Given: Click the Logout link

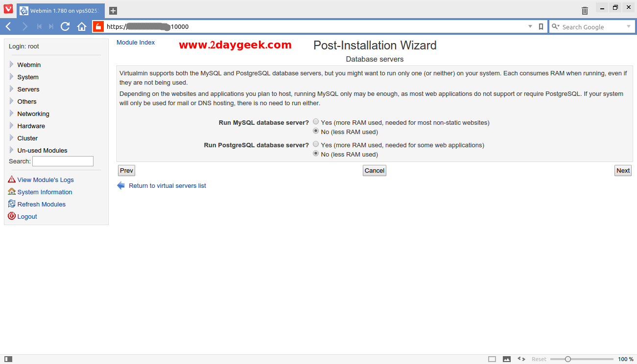Looking at the screenshot, I should point(27,217).
